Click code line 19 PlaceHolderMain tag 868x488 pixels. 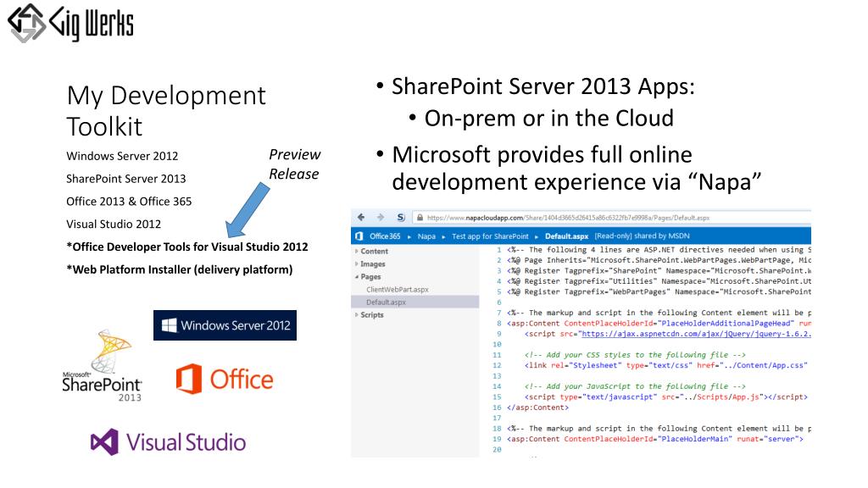(655, 440)
